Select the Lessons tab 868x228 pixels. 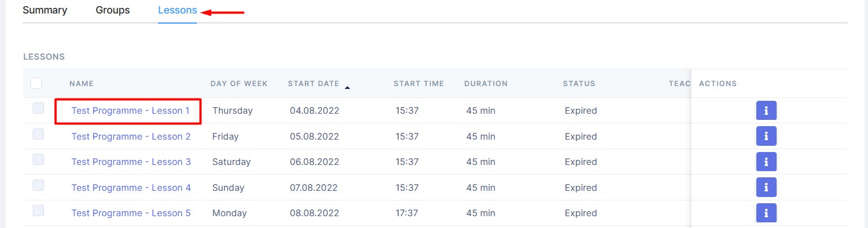pos(177,11)
